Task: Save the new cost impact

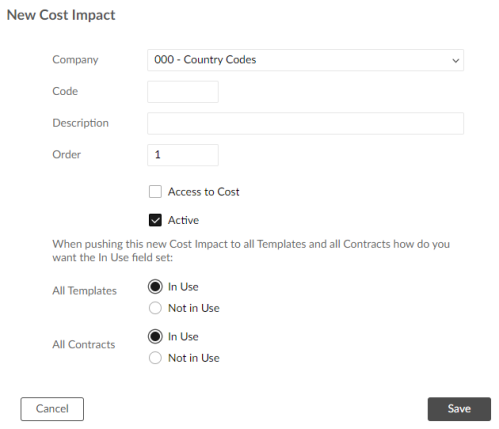Action: point(459,409)
